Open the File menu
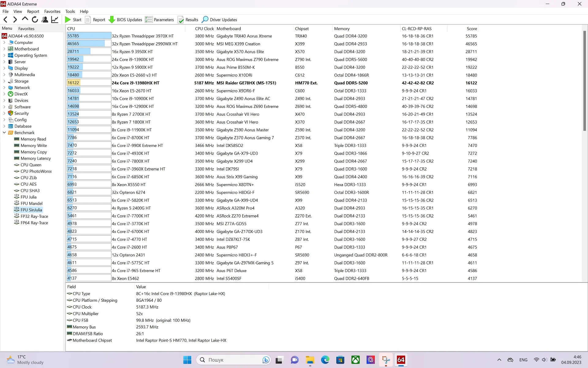The width and height of the screenshot is (588, 368). click(x=6, y=11)
